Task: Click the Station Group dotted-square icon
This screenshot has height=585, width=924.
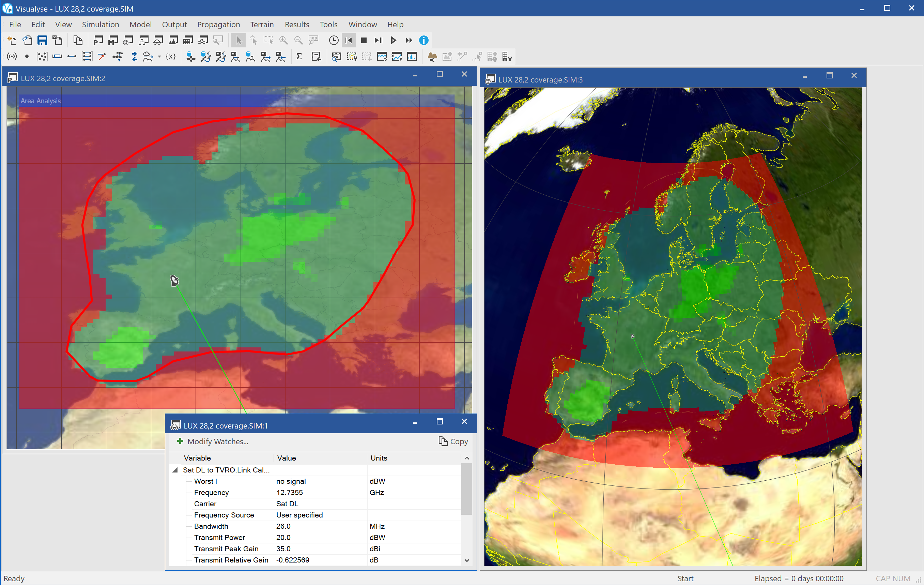Action: 42,57
